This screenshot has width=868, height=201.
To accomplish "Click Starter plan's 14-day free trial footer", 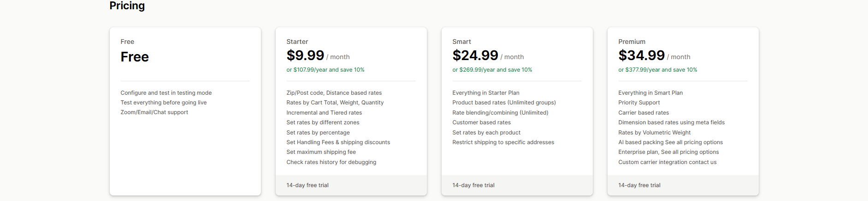I will click(x=307, y=185).
